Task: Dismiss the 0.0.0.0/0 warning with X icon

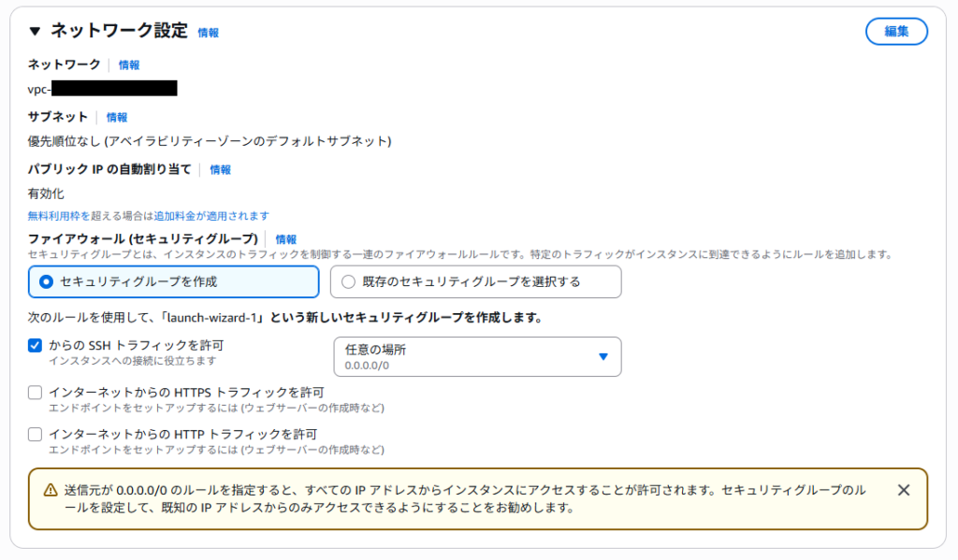Action: 903,490
